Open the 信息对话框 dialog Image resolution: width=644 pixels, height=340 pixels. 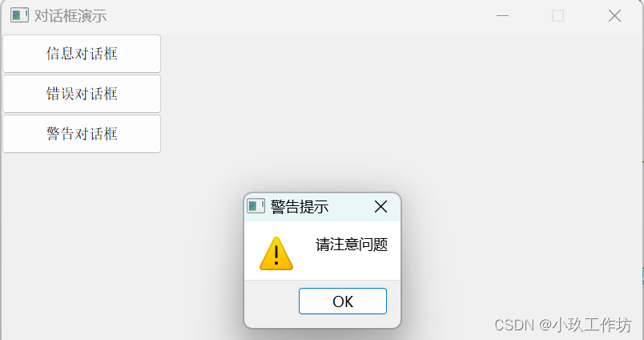(82, 54)
